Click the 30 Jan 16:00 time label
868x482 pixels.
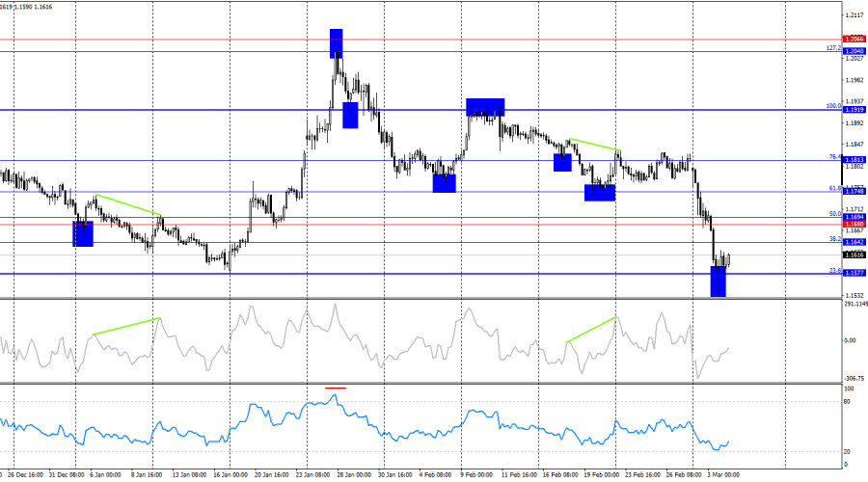394,475
